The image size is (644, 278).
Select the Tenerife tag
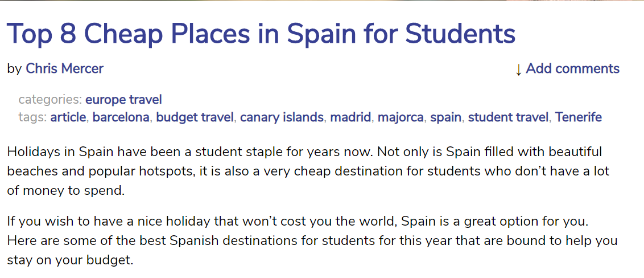[578, 117]
